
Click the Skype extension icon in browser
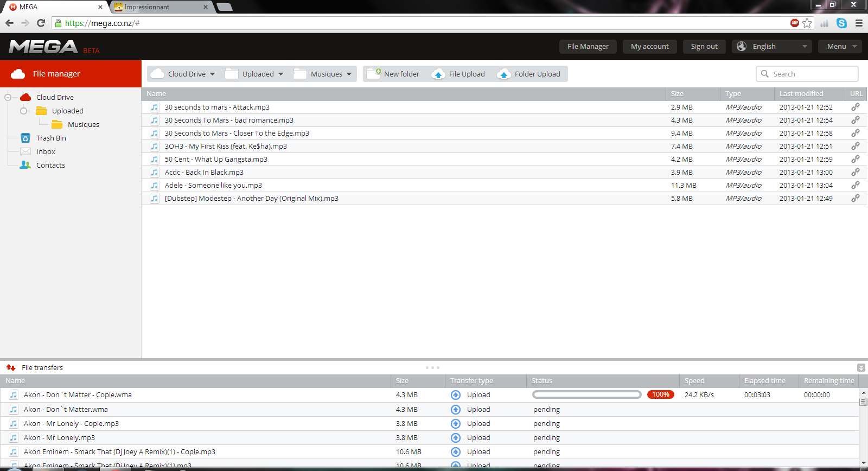pyautogui.click(x=841, y=23)
